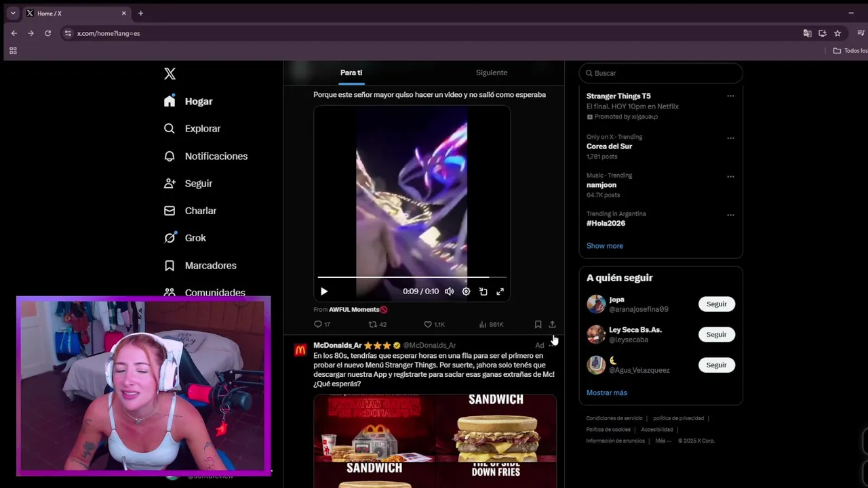Follow @Agus_Velazqueez account
Viewport: 868px width, 488px height.
coord(717,365)
